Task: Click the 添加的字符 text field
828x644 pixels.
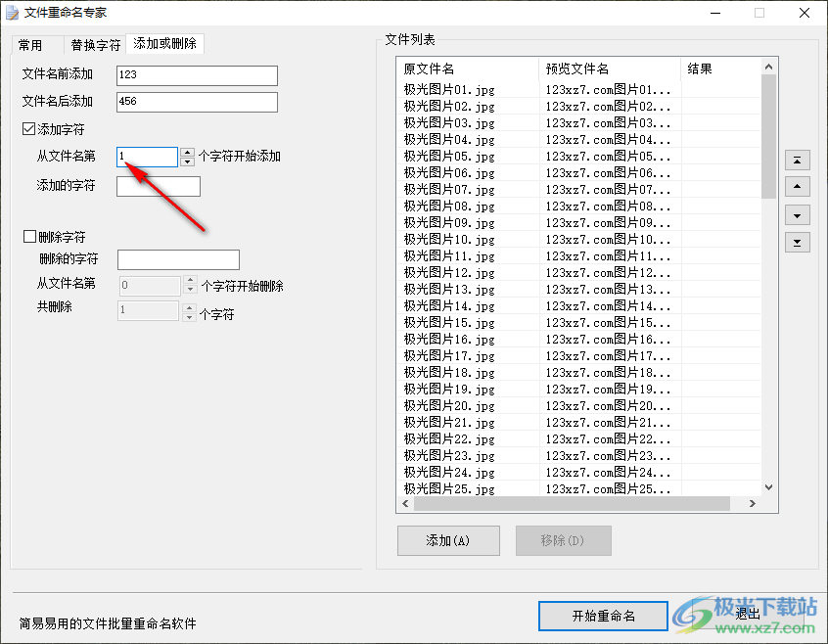Action: [x=159, y=186]
